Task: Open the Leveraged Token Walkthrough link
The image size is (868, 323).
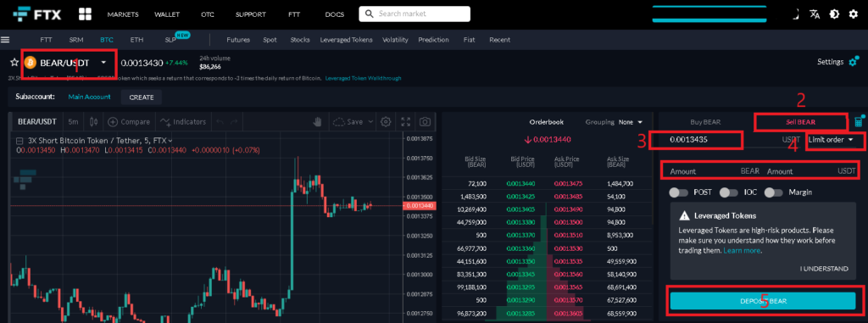Action: (x=363, y=78)
